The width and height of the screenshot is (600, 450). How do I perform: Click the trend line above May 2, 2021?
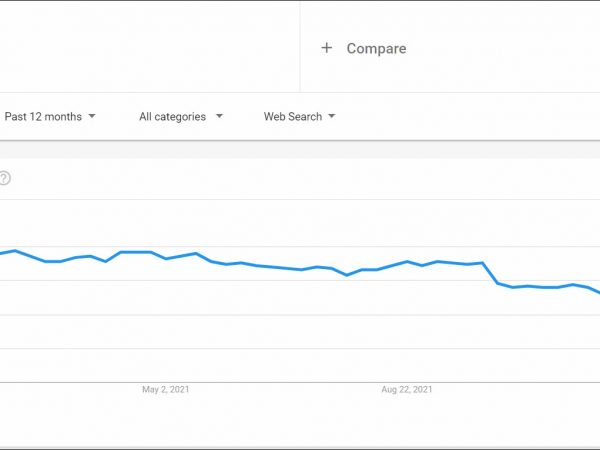click(166, 258)
